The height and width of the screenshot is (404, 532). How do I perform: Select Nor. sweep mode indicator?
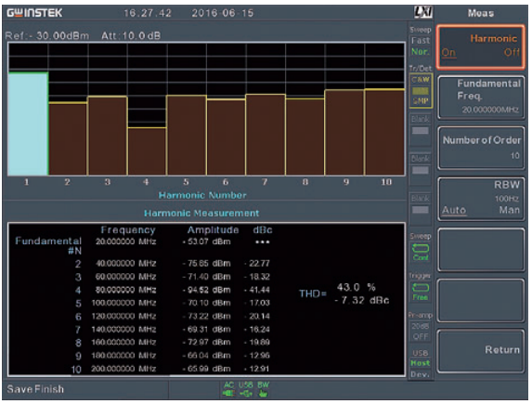click(421, 52)
